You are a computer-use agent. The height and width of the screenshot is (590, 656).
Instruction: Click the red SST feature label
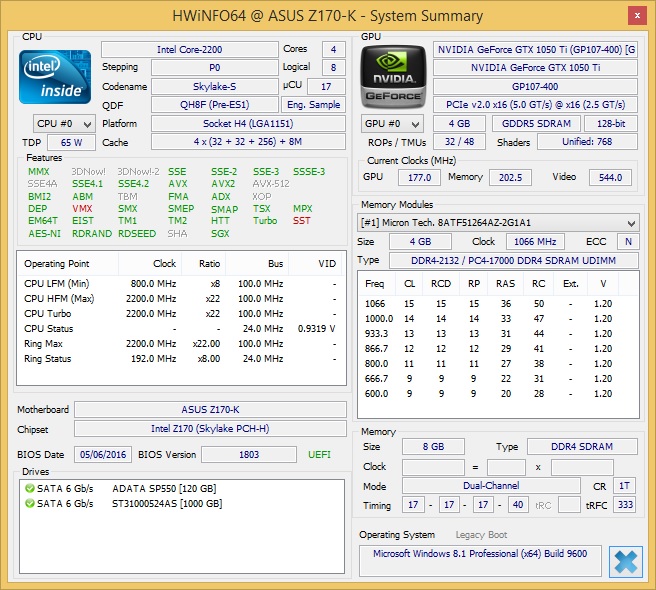coord(302,221)
